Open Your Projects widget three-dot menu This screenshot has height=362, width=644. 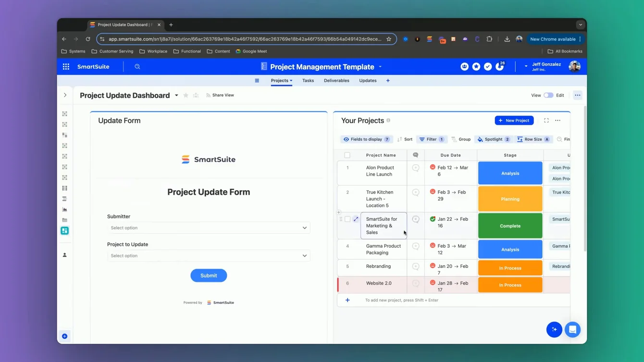(x=558, y=121)
